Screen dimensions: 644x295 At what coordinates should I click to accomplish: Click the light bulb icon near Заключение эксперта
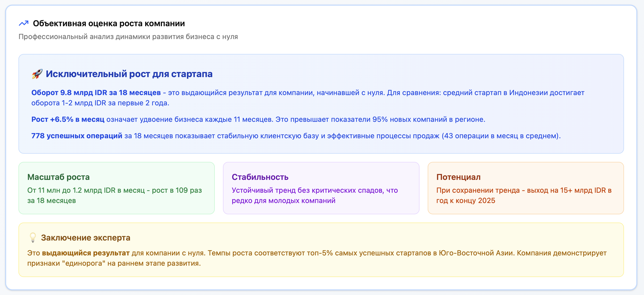pyautogui.click(x=33, y=237)
